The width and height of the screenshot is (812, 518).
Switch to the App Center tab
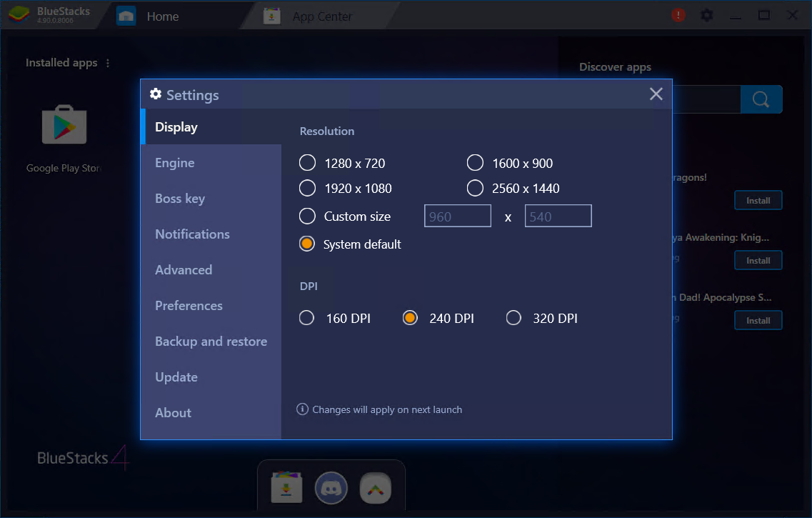click(322, 16)
